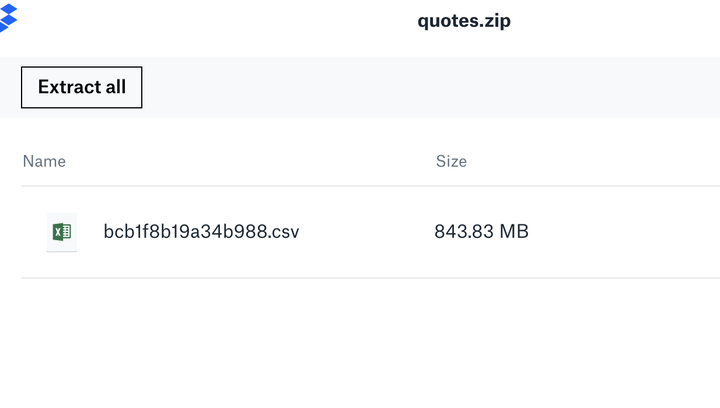Screen dimensions: 720x408
Task: Preview the bcb1f8b19a34b988.csv entry
Action: pyautogui.click(x=201, y=232)
